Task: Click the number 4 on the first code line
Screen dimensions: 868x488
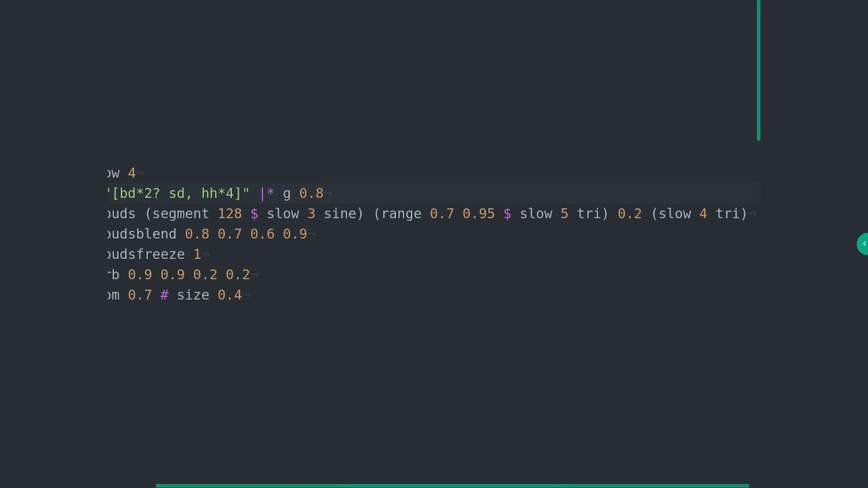Action: point(132,173)
